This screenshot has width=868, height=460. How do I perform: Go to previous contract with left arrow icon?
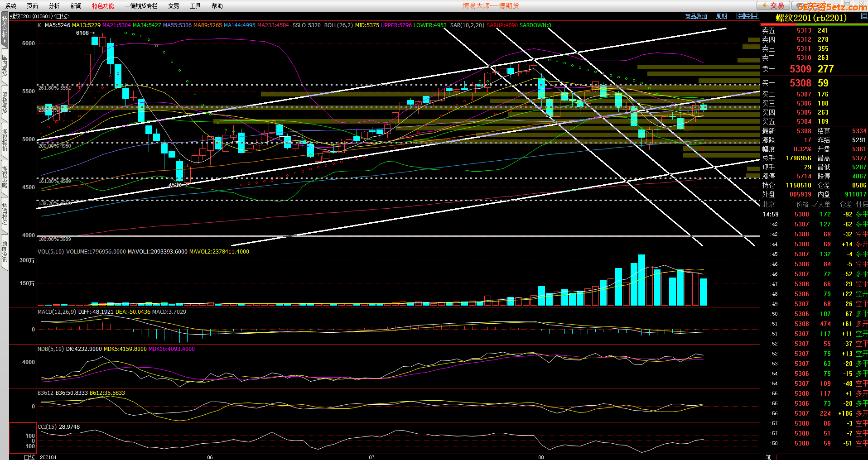[740, 16]
